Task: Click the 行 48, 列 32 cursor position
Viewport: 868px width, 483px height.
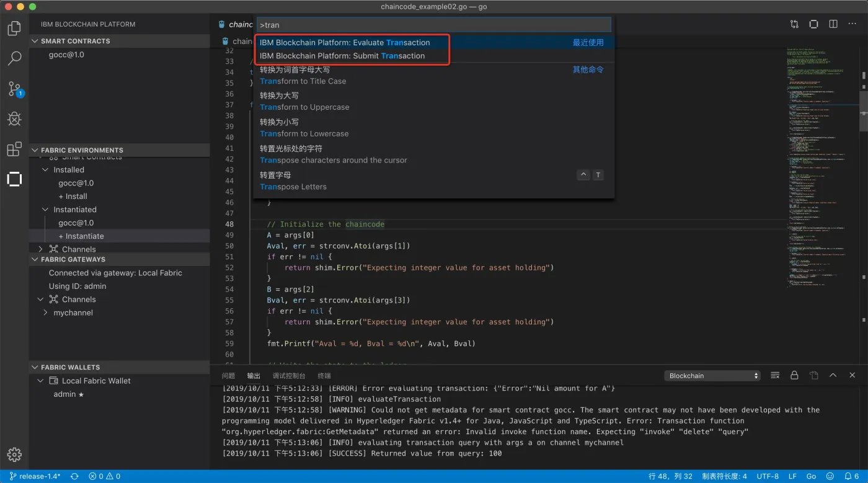Action: 670,476
